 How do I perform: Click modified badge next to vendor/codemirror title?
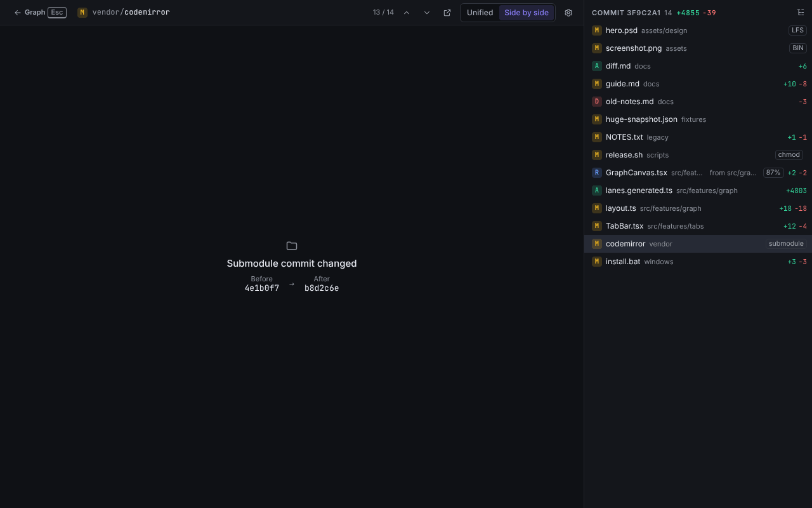point(82,13)
